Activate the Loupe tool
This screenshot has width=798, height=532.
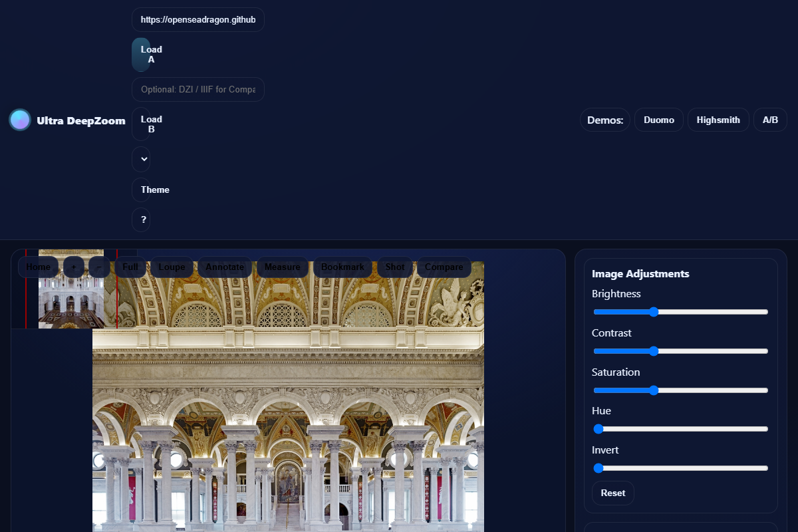(172, 267)
